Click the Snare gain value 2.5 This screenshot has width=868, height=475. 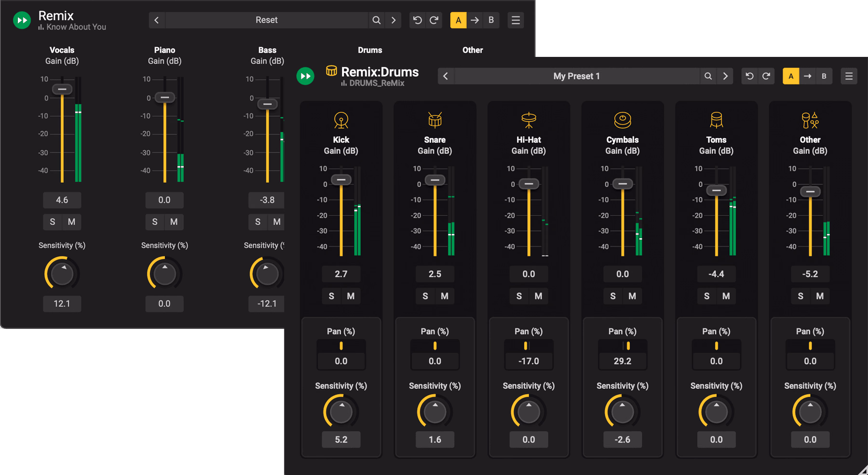click(x=435, y=274)
